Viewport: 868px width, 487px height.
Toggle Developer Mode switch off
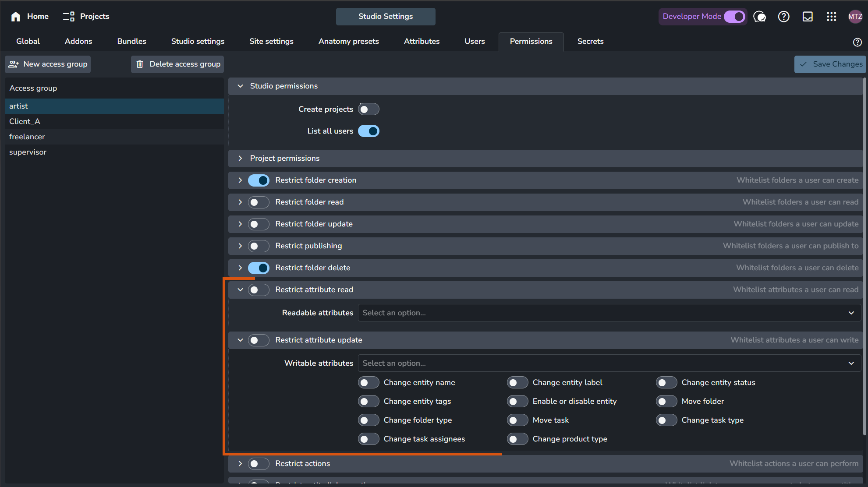(x=734, y=17)
